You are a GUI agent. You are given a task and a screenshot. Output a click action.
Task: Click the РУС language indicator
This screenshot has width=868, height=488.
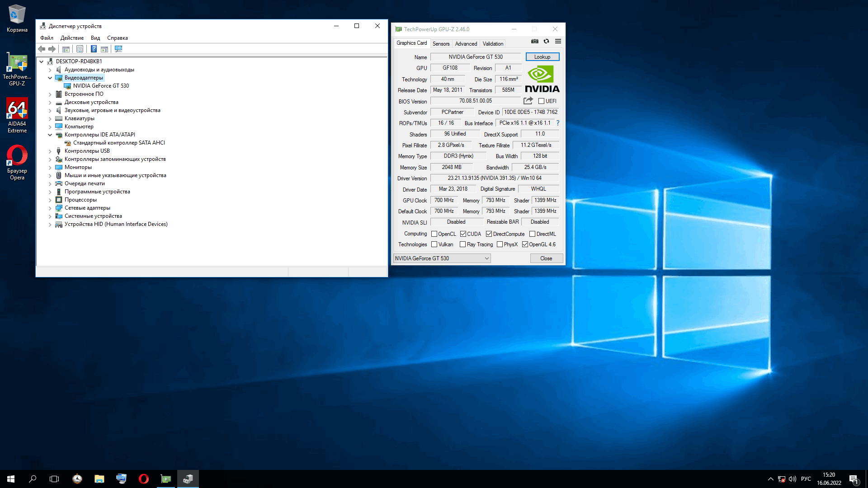coord(806,479)
